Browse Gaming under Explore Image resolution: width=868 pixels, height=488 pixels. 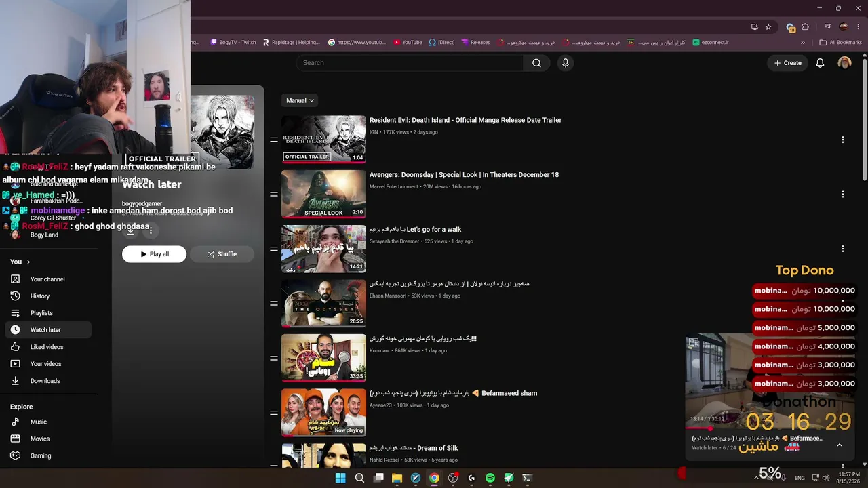pyautogui.click(x=47, y=456)
